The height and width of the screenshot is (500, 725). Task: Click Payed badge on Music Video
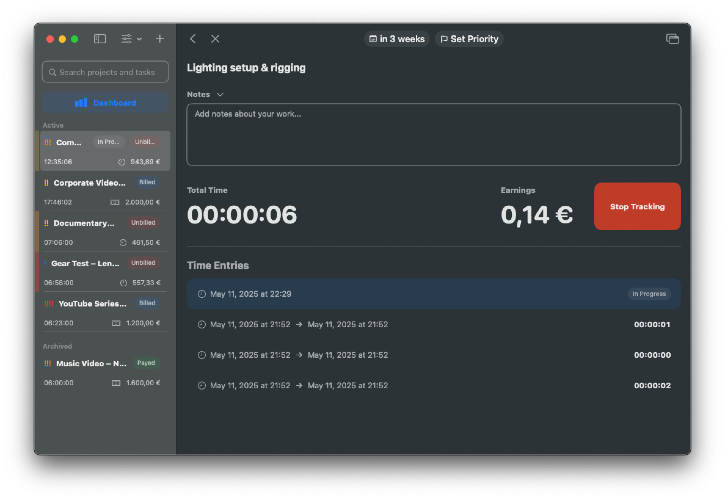tap(146, 363)
